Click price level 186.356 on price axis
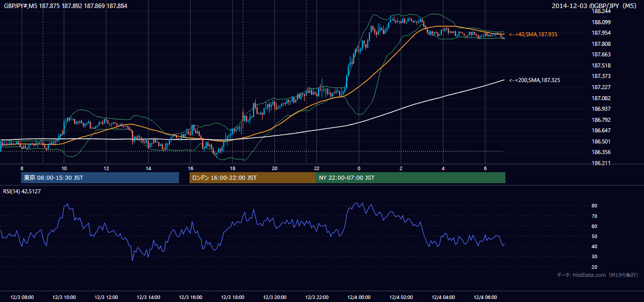Image resolution: width=644 pixels, height=302 pixels. [x=602, y=152]
